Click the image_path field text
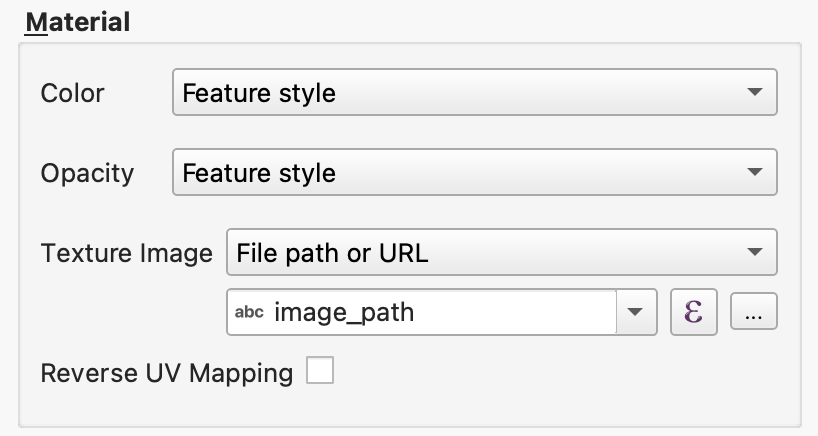The image size is (818, 436). [344, 313]
